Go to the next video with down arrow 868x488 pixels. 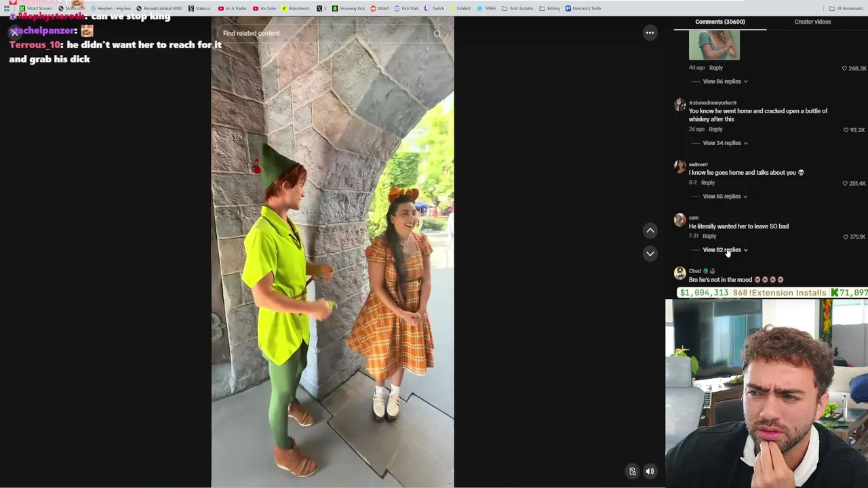(x=650, y=253)
